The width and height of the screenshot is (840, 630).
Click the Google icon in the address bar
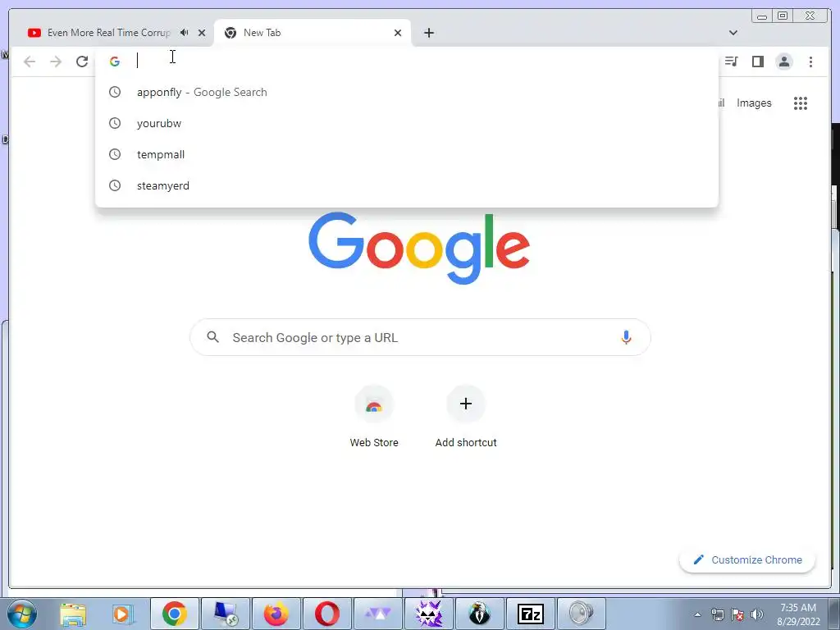coord(115,62)
